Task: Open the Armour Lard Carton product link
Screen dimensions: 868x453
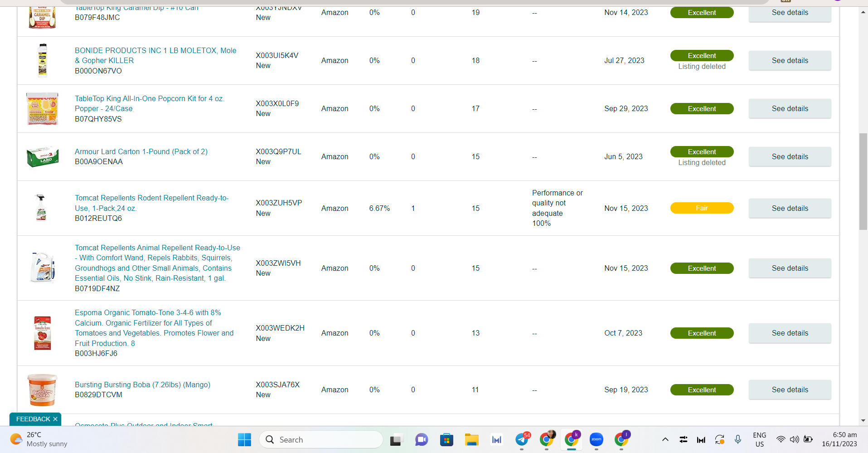Action: coord(141,151)
